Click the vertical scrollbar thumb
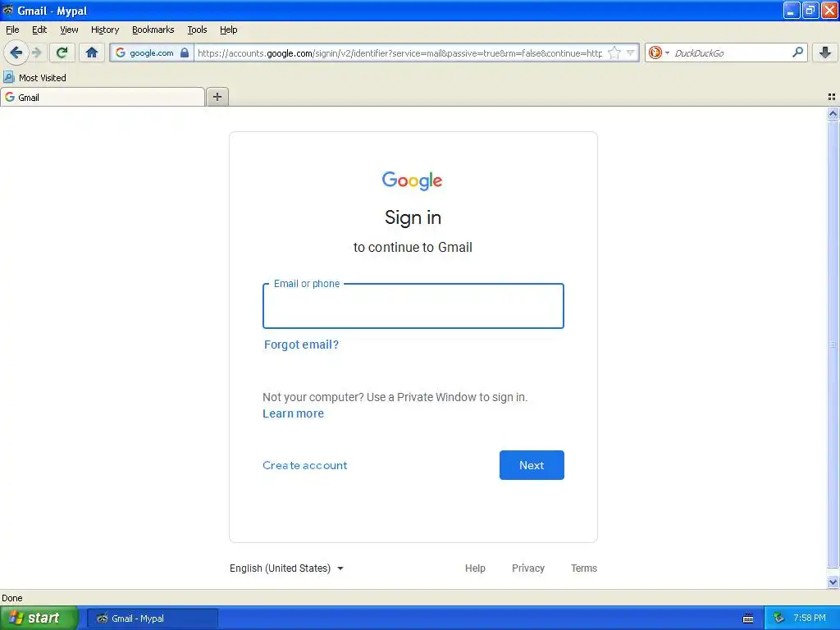840x630 pixels. point(833,345)
